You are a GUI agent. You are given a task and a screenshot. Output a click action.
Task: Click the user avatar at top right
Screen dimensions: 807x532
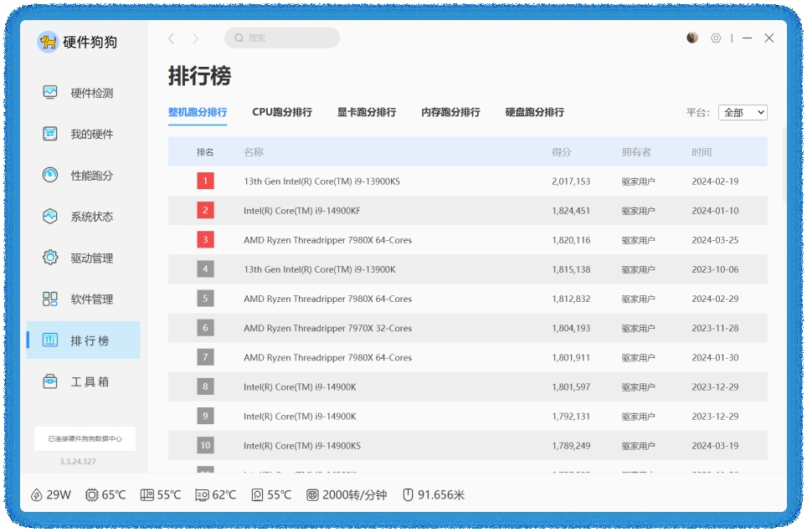692,38
